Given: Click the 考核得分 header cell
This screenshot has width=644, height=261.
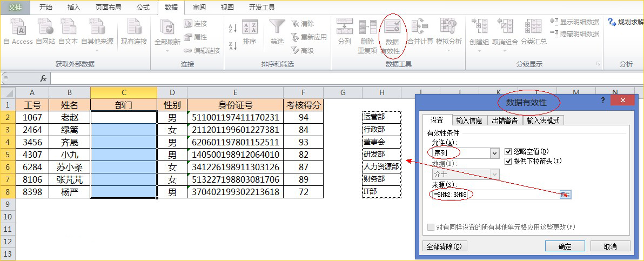Looking at the screenshot, I should click(x=303, y=105).
